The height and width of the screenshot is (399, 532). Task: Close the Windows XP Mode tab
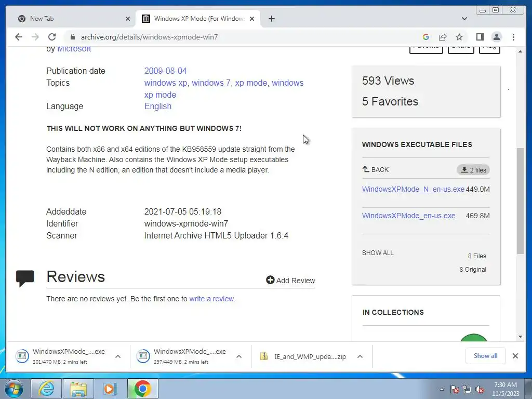[x=252, y=19]
